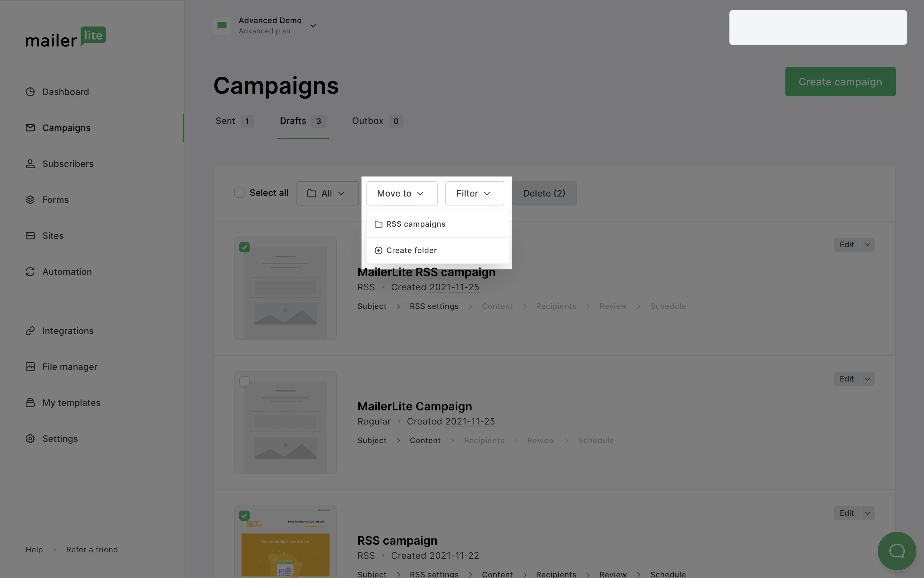Open the Filter dropdown

tap(474, 193)
